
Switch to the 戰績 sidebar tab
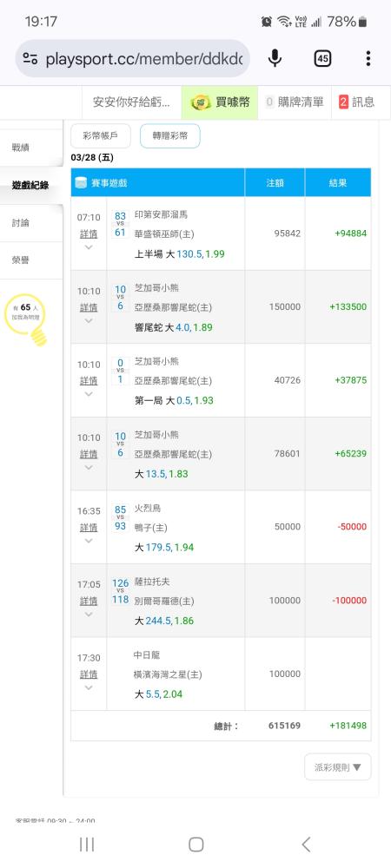coord(31,148)
